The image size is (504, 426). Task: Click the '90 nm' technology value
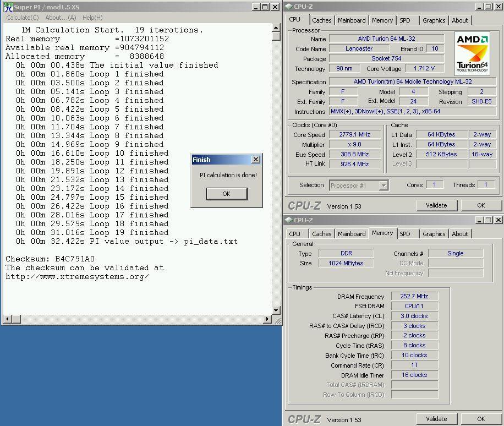coord(344,68)
